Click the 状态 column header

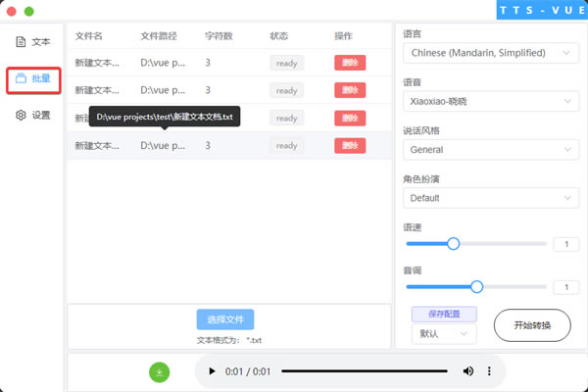coord(279,36)
